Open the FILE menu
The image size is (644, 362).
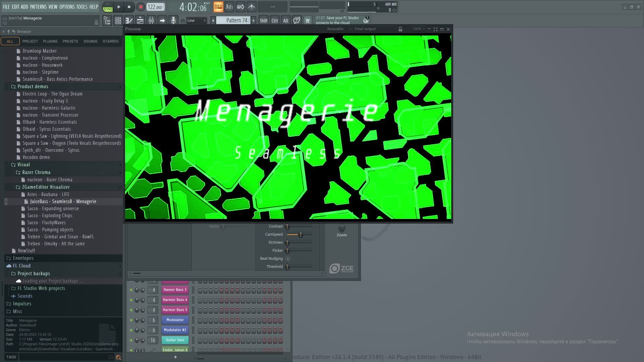[6, 7]
